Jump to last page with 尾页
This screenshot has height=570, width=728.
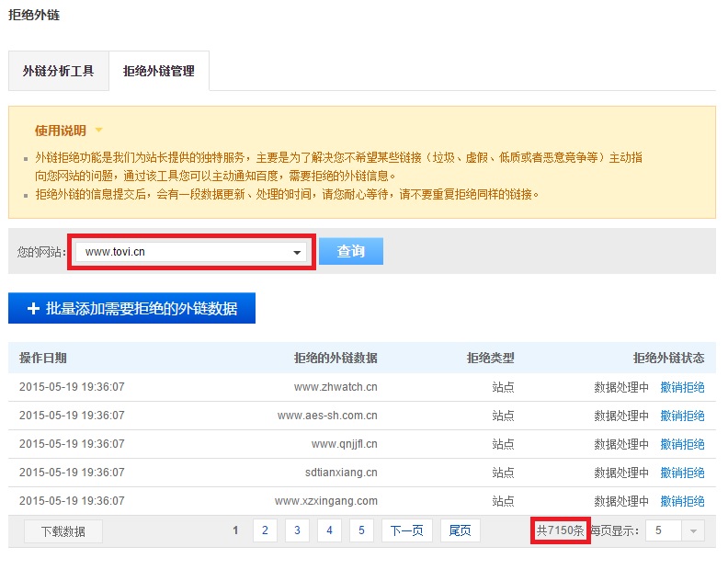click(461, 530)
